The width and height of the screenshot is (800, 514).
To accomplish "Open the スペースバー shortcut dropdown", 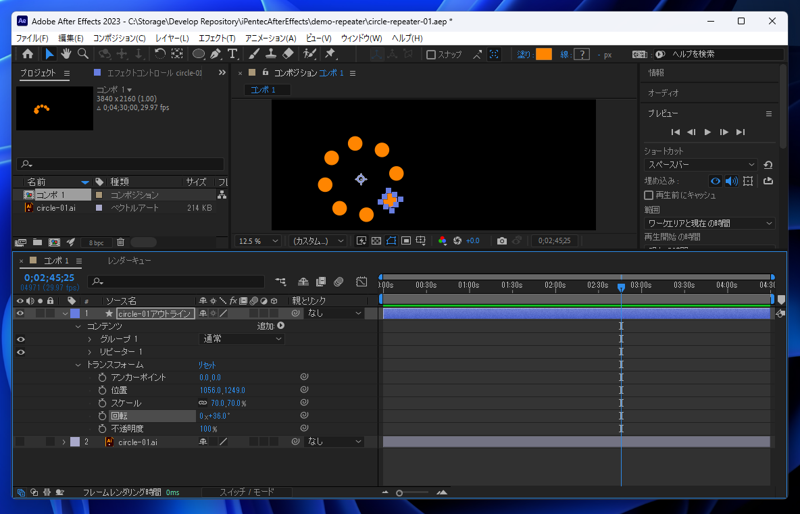I will (702, 164).
